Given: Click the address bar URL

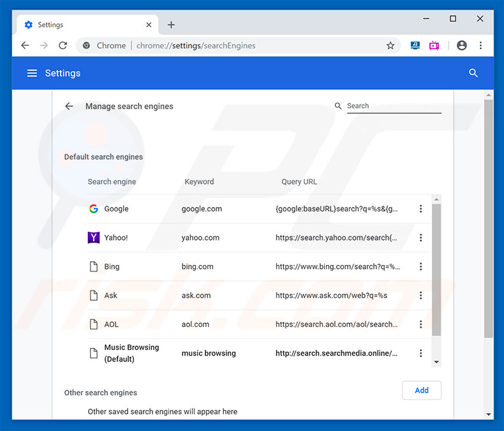Looking at the screenshot, I should (x=196, y=46).
